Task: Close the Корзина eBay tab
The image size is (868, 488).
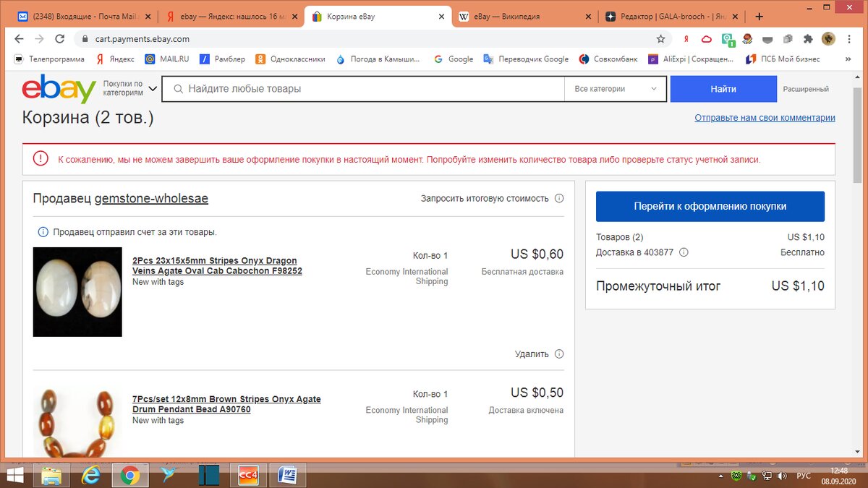Action: [441, 17]
